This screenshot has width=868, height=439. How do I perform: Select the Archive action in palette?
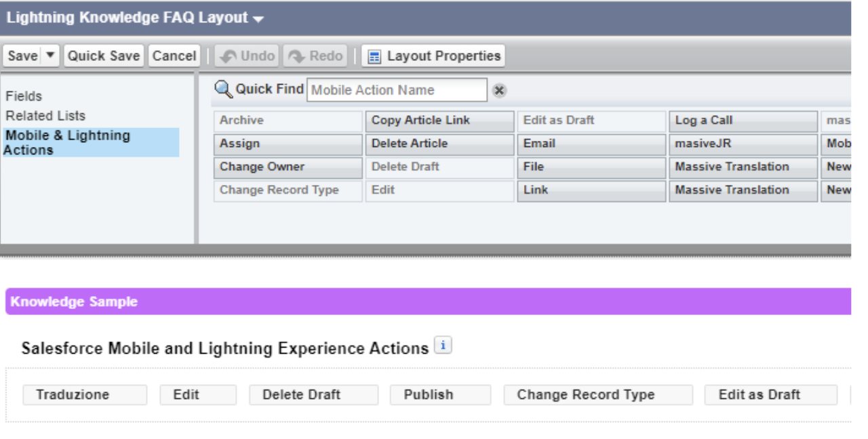pos(288,121)
